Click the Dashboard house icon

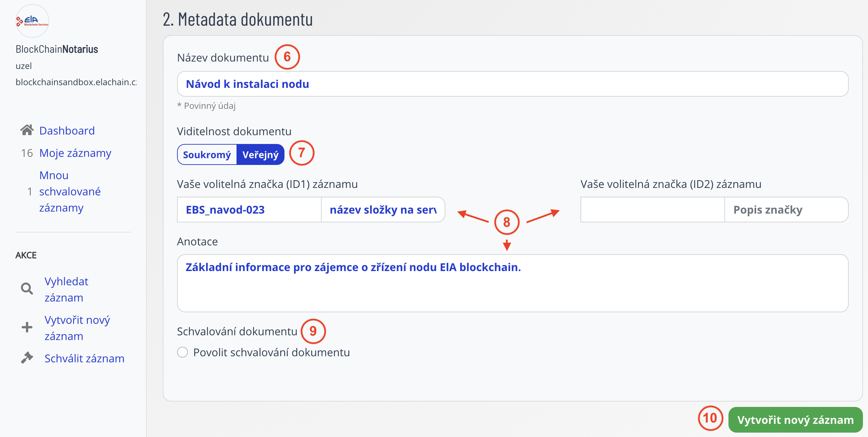click(x=27, y=130)
